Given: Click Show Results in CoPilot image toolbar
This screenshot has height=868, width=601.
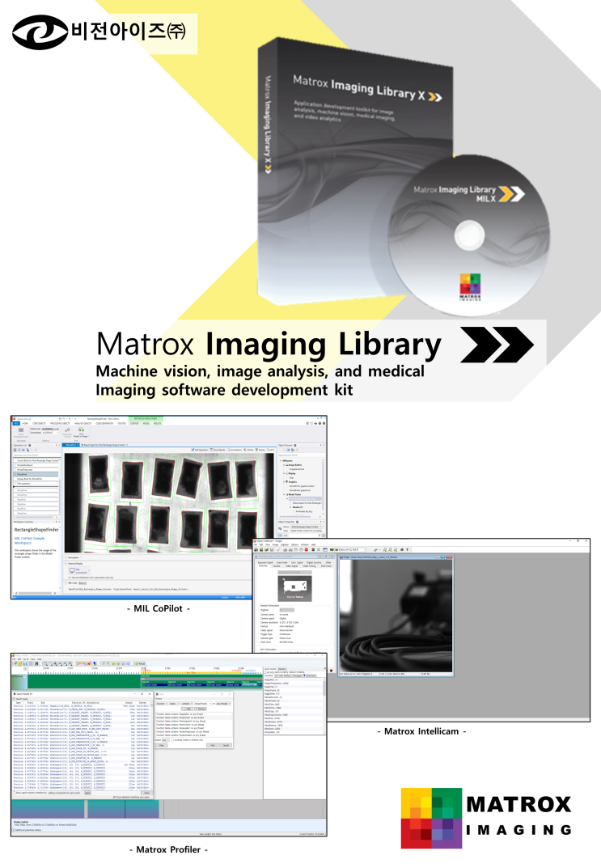Looking at the screenshot, I should point(218,450).
